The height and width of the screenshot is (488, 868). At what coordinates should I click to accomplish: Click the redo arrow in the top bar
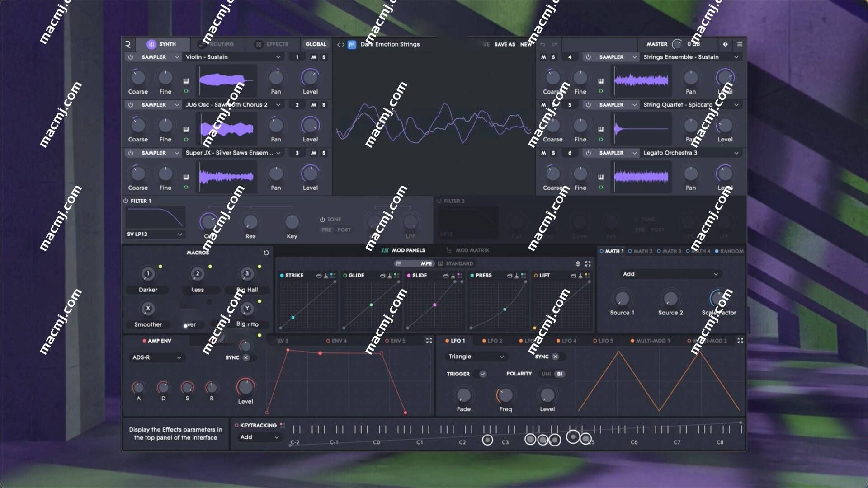pyautogui.click(x=554, y=44)
